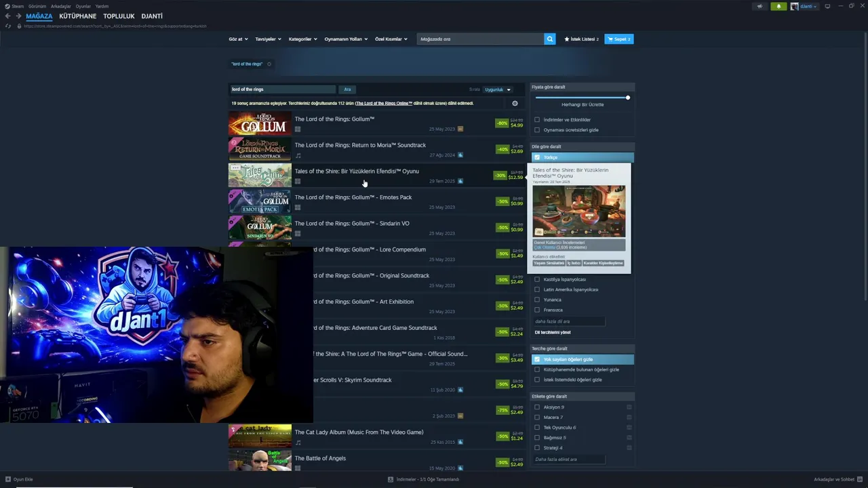Screen dimensions: 868x488
Task: Open the Arkadaşlar menu
Action: click(61, 6)
